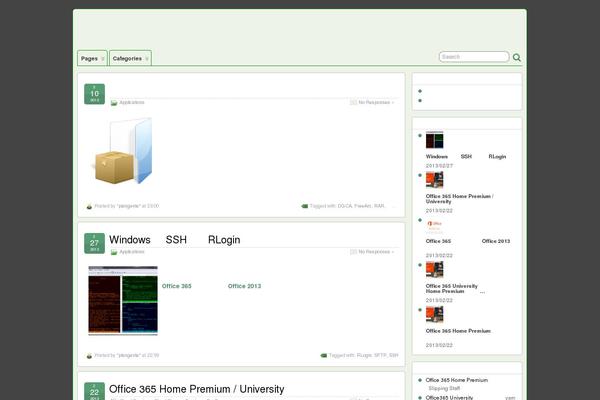This screenshot has width=600, height=400.
Task: Open No Responses link of RLogin post
Action: point(376,252)
